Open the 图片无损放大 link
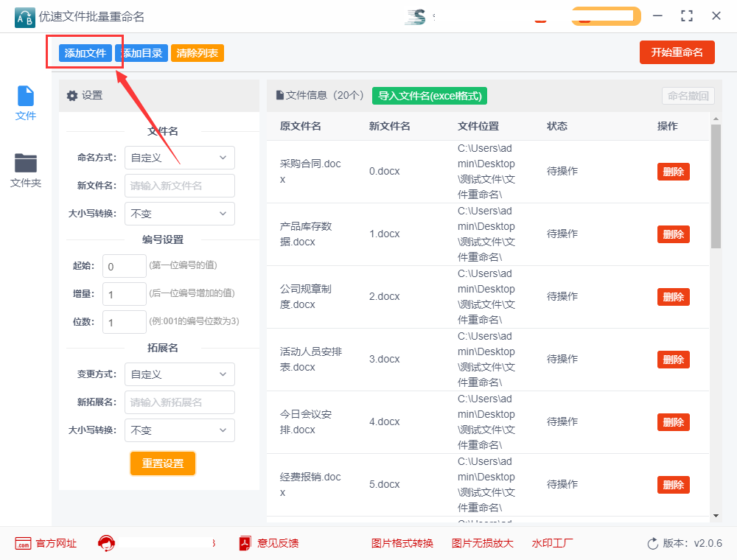Viewport: 737px width, 560px height. click(x=482, y=543)
